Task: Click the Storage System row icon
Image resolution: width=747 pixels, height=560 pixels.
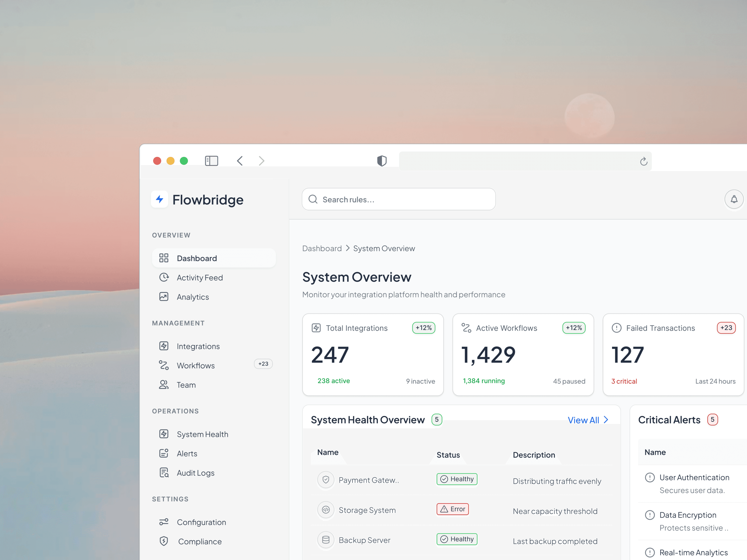Action: point(325,509)
